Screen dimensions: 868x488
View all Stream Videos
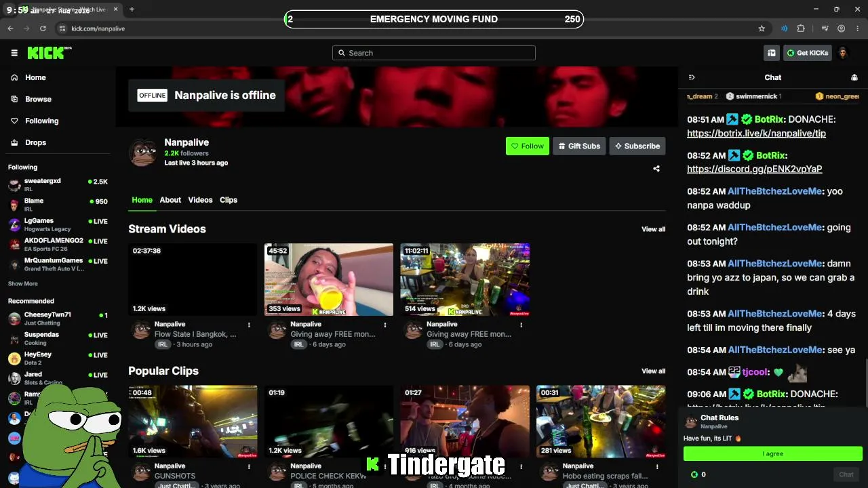[654, 229]
